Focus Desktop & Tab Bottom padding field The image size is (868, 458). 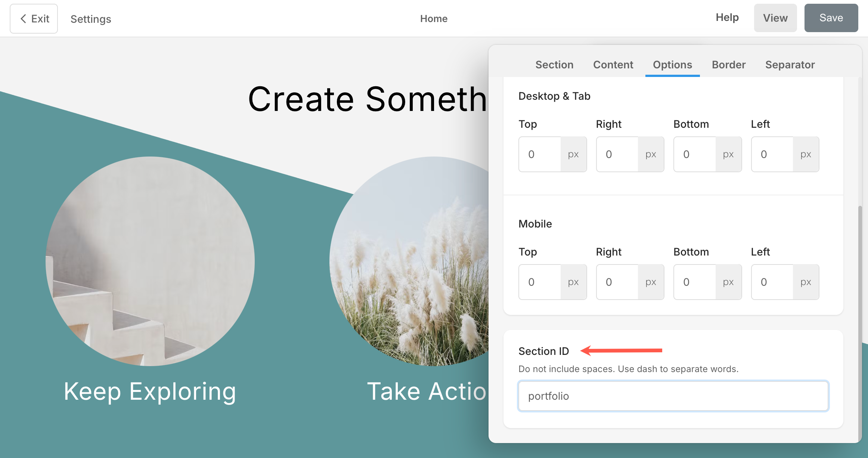695,154
